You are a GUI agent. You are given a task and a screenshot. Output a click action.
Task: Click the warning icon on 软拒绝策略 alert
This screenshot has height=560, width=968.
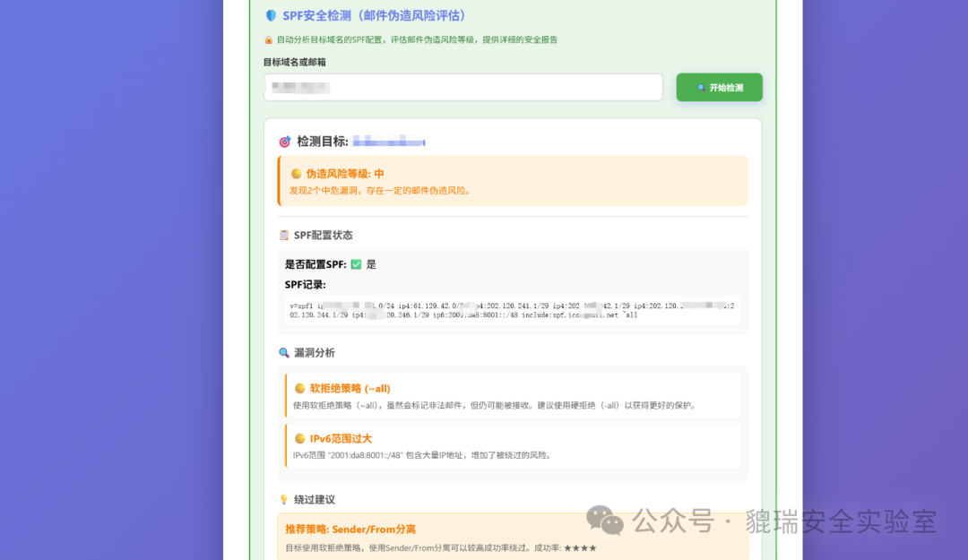tap(300, 388)
